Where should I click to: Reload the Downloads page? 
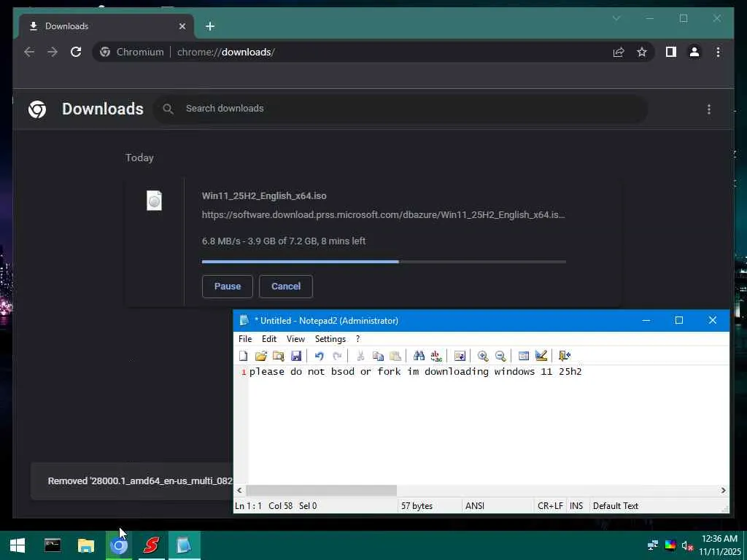[x=76, y=52]
